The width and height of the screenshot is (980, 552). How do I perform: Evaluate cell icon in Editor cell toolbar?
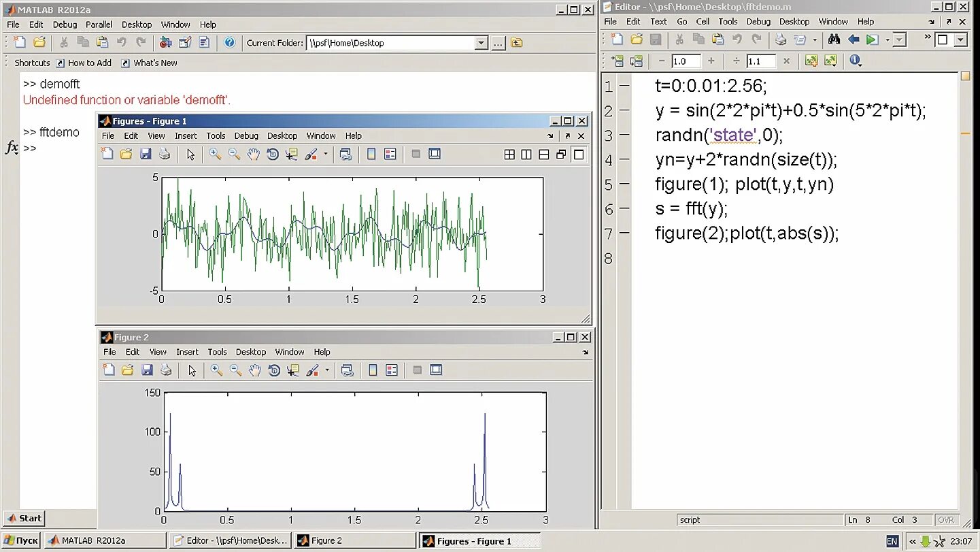point(618,61)
